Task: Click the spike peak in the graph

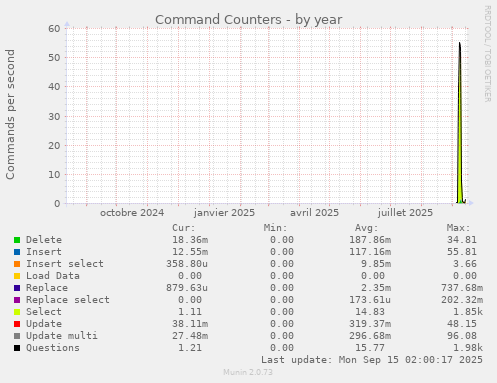Action: (460, 43)
